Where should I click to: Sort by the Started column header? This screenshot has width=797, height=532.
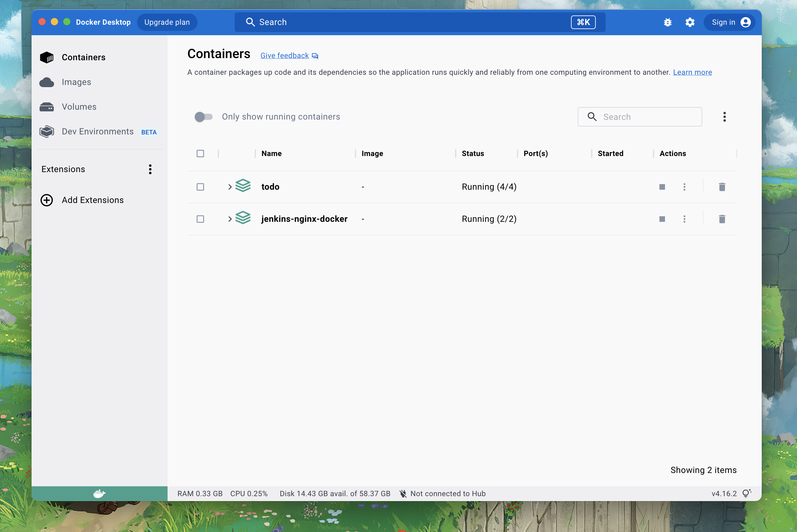point(611,154)
